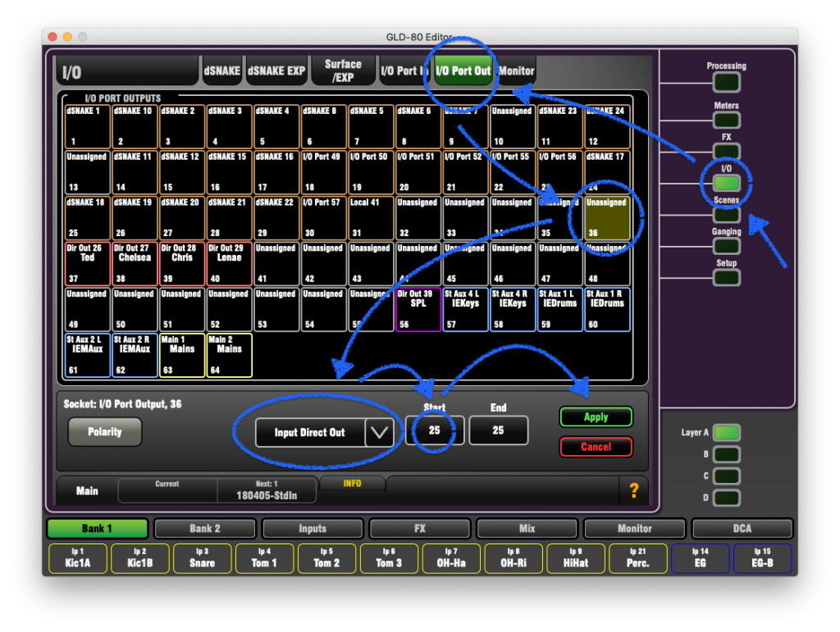
Task: Toggle the I/O screen key
Action: click(x=726, y=183)
